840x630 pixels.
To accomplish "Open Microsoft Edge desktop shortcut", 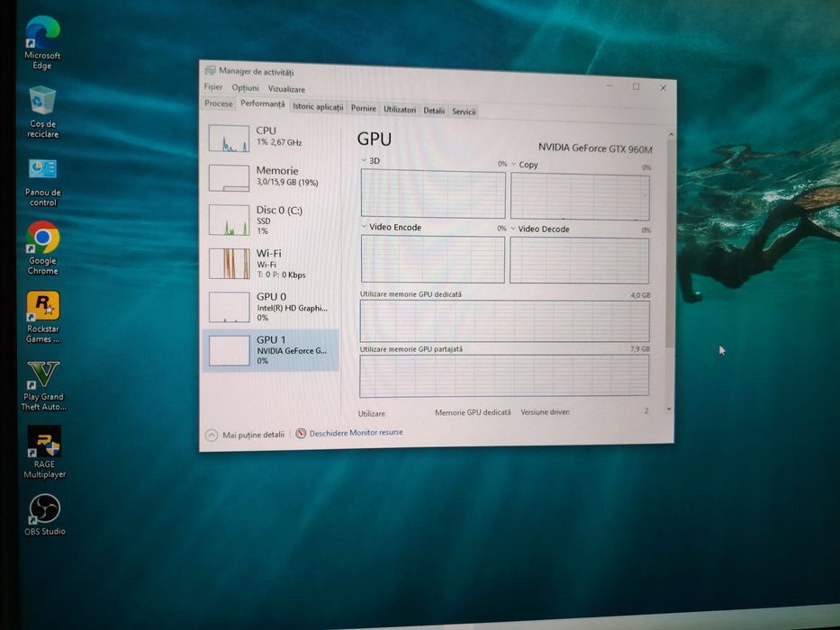I will point(42,43).
